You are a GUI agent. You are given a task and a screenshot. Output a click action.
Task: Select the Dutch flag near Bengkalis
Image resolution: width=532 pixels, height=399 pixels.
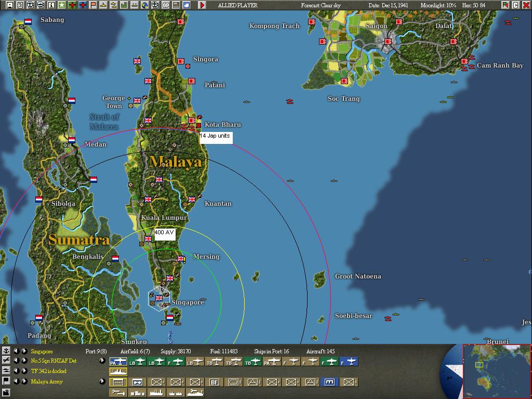pos(115,259)
